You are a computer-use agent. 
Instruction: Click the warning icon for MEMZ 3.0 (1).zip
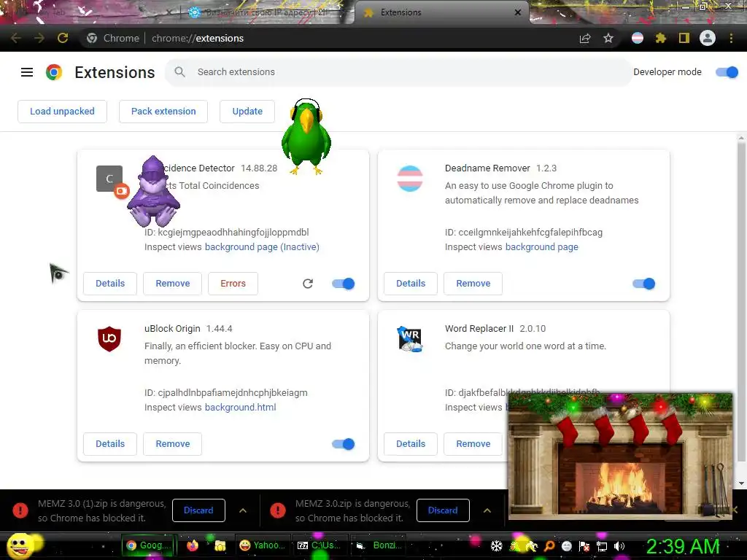[20, 510]
